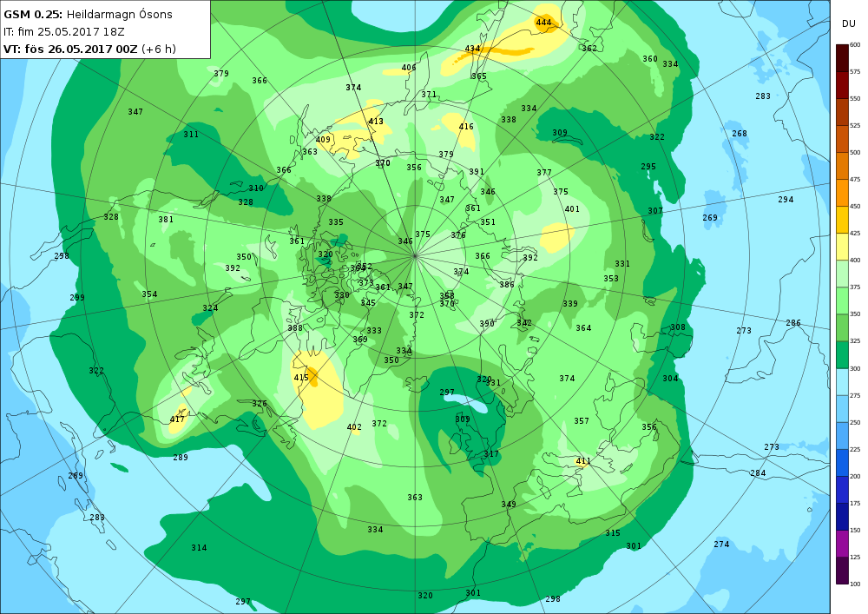Screen dimensions: 868x614
Task: Click the 600 tick label on legend
Action: 855,45
